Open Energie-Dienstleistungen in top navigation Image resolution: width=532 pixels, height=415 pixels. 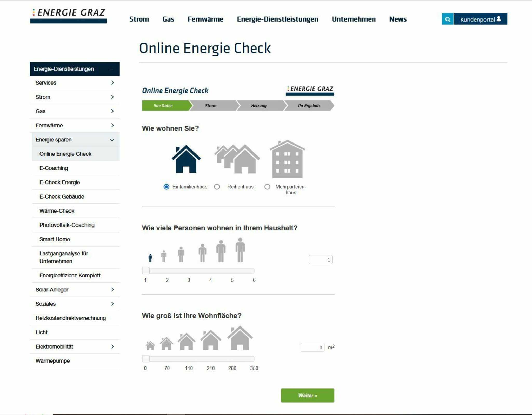click(x=277, y=19)
